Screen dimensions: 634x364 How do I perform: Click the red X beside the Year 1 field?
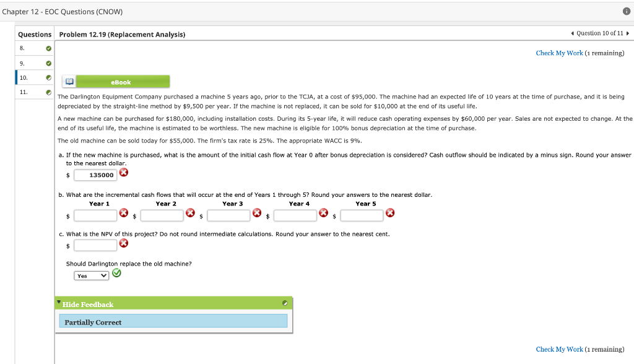pyautogui.click(x=123, y=212)
